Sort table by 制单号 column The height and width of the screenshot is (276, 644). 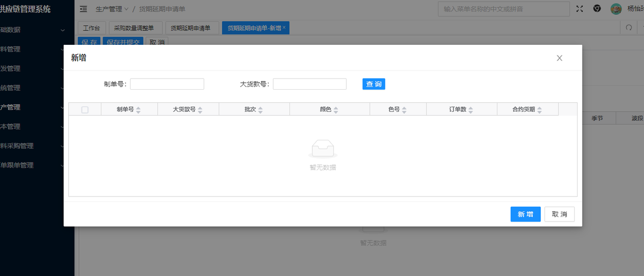[x=138, y=109]
